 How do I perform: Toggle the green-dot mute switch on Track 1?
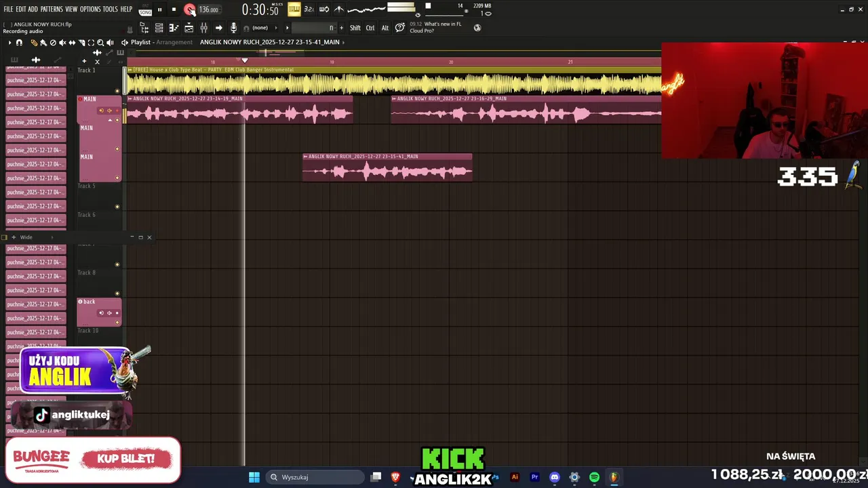coord(117,91)
